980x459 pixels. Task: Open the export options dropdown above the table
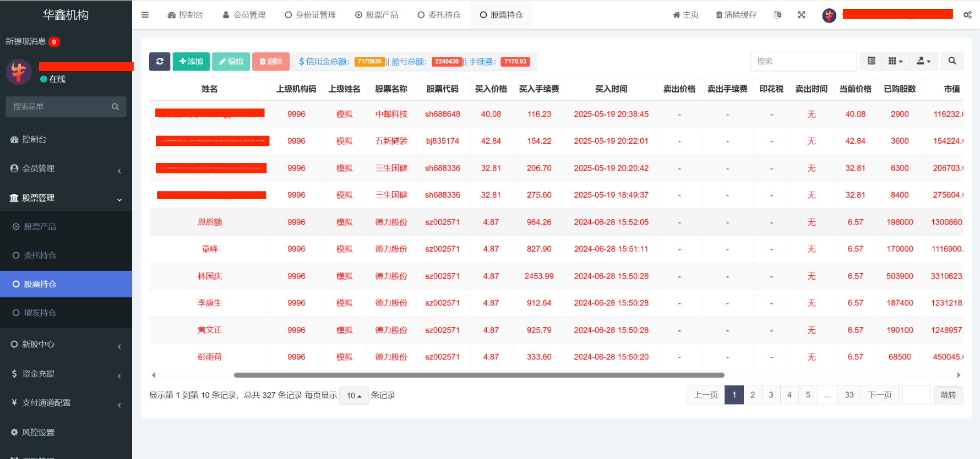pyautogui.click(x=924, y=61)
